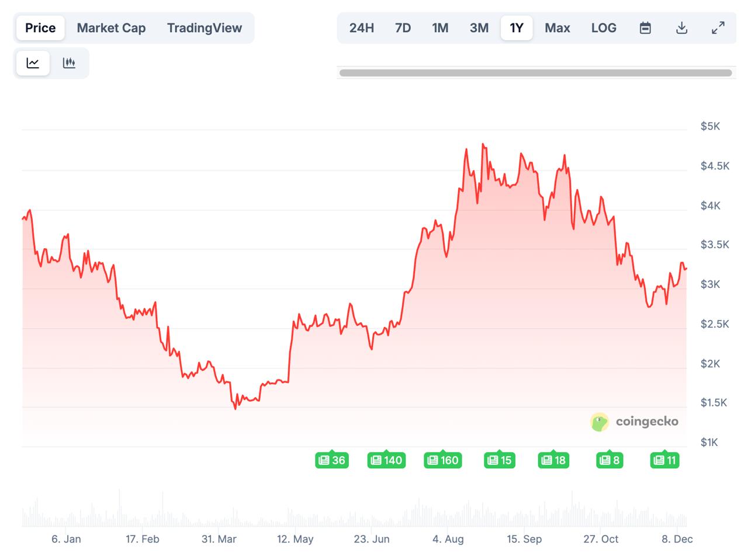Expand the news badge showing 11
The width and height of the screenshot is (748, 560).
664,460
